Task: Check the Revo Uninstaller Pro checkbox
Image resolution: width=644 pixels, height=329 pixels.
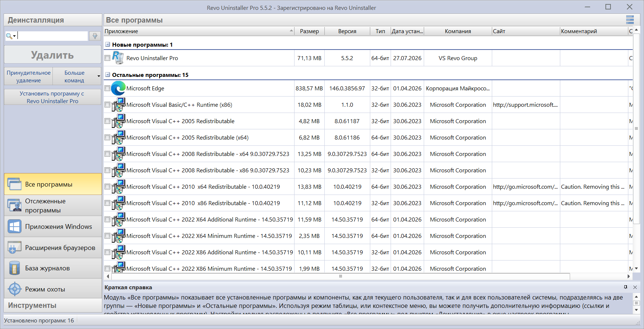Action: [107, 58]
